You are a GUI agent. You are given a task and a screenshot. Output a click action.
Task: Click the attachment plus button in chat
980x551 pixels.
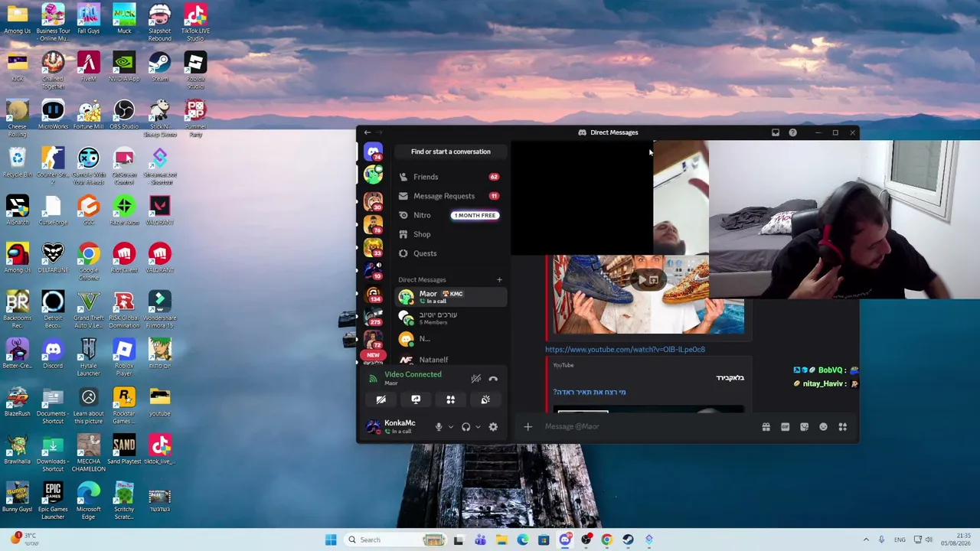528,426
